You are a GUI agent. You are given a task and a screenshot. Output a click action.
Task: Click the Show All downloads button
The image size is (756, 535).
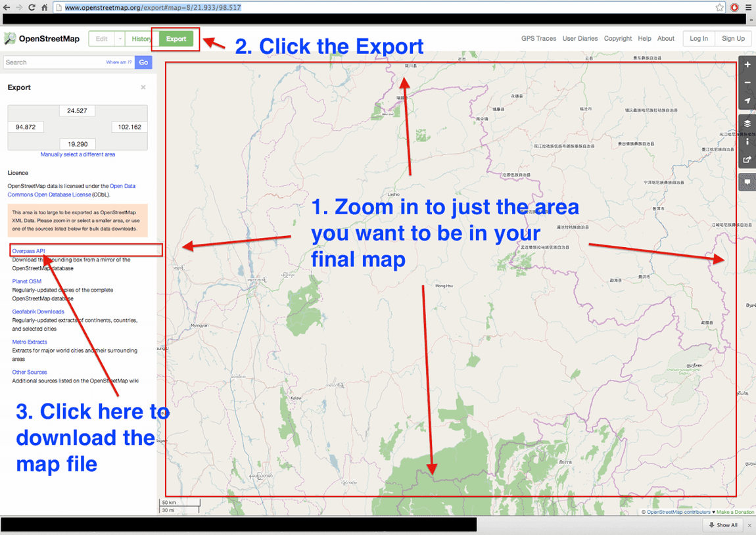pos(722,525)
